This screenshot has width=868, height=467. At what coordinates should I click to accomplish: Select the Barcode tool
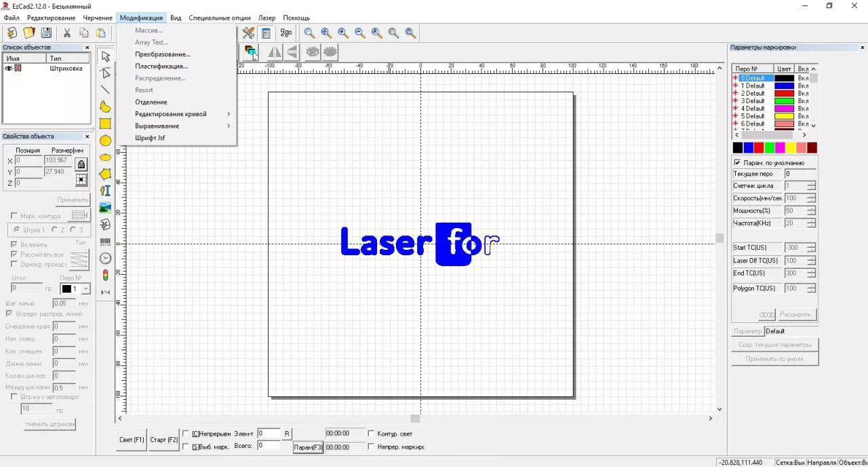point(105,242)
